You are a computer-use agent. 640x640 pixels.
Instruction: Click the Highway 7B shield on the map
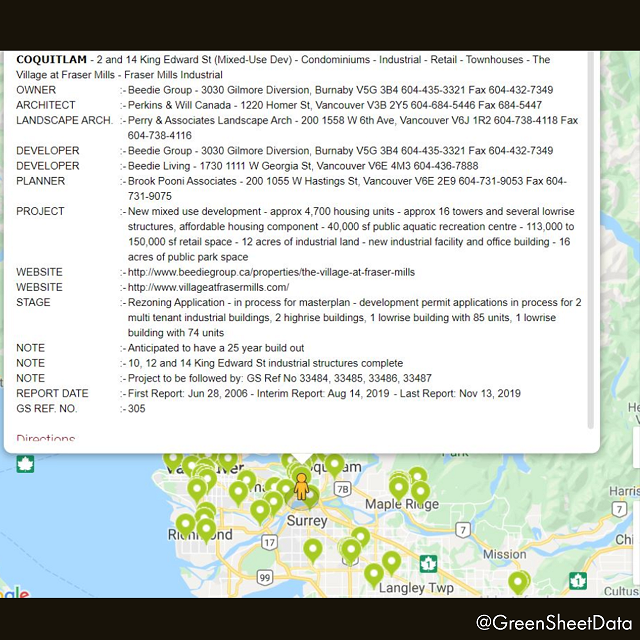coord(342,489)
